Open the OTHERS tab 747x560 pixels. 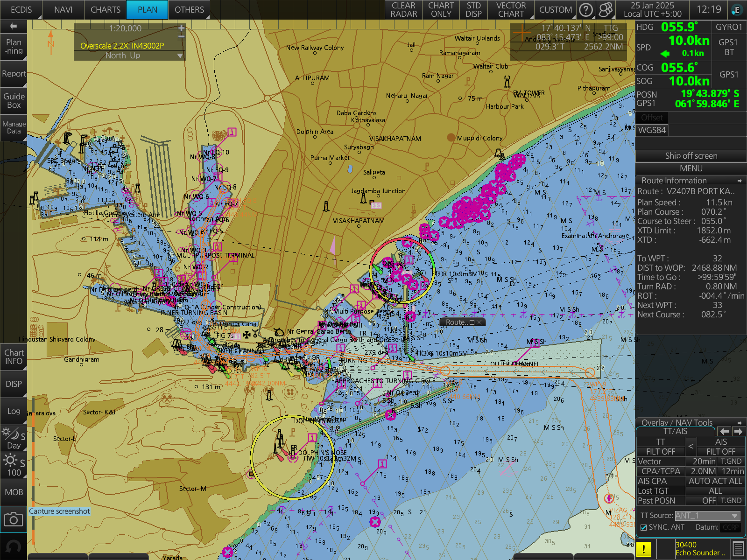(x=189, y=10)
